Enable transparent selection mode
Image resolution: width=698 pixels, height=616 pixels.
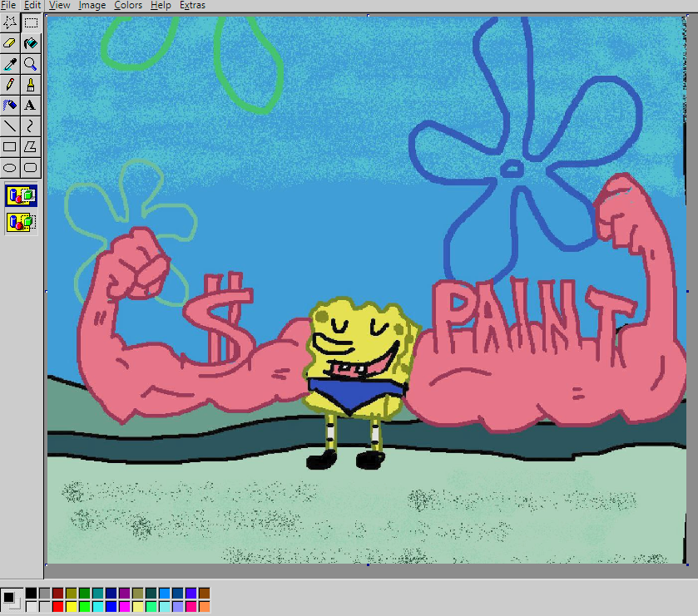pos(20,222)
